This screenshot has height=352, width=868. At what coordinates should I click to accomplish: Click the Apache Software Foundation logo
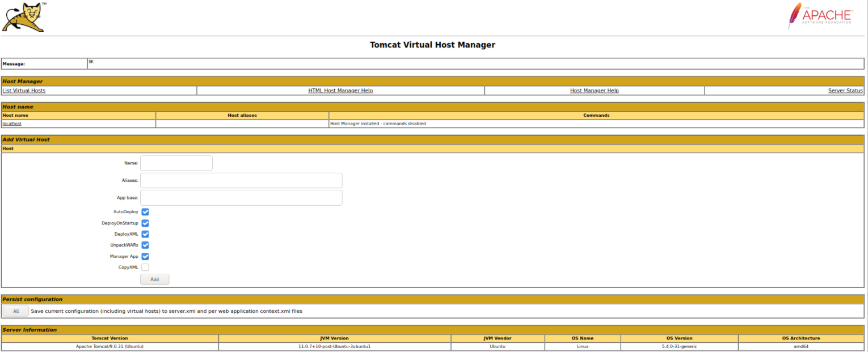pyautogui.click(x=820, y=16)
